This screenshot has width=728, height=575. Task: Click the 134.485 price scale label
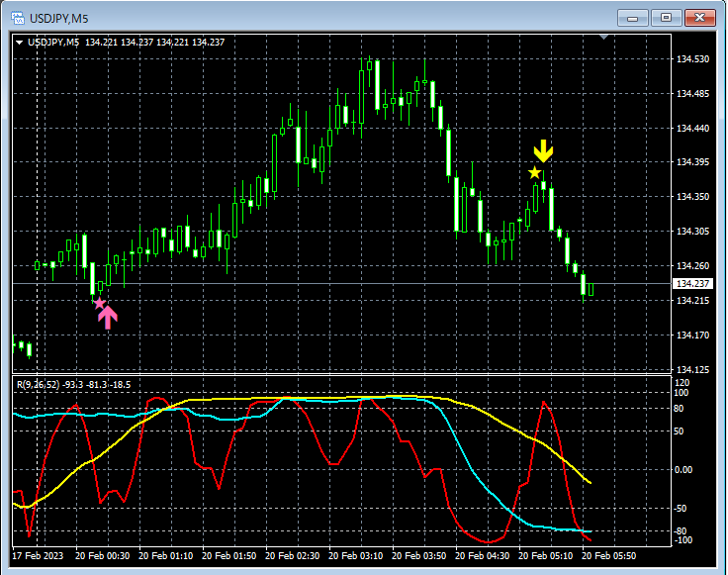[x=692, y=94]
